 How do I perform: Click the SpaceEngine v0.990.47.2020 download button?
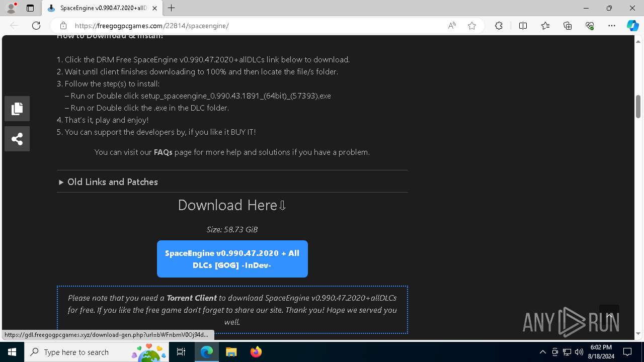coord(232,259)
